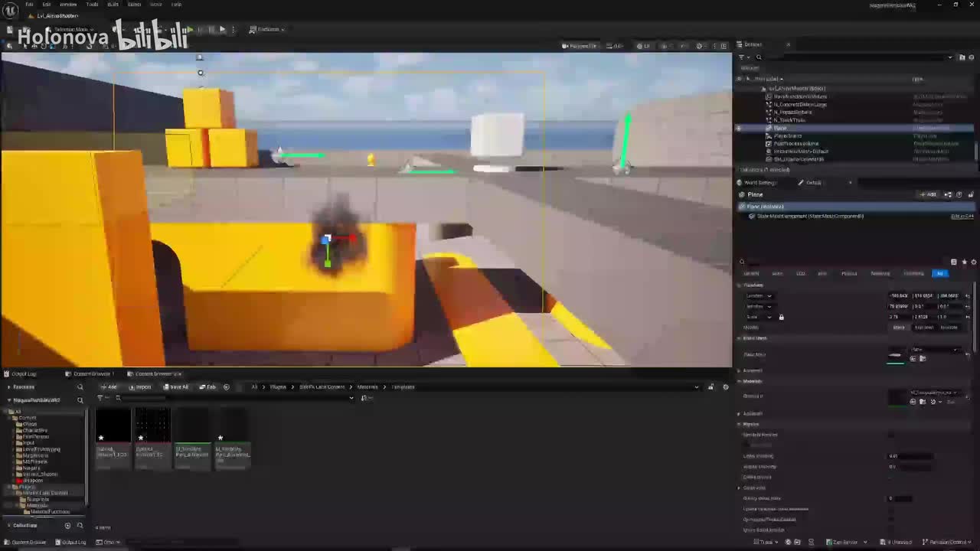Open the Content Browser settings gear icon

point(726,386)
